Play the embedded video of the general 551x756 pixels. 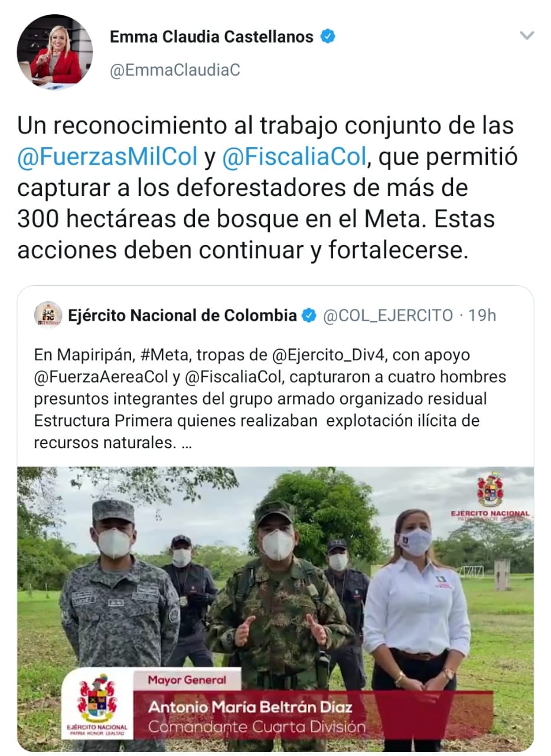click(275, 609)
